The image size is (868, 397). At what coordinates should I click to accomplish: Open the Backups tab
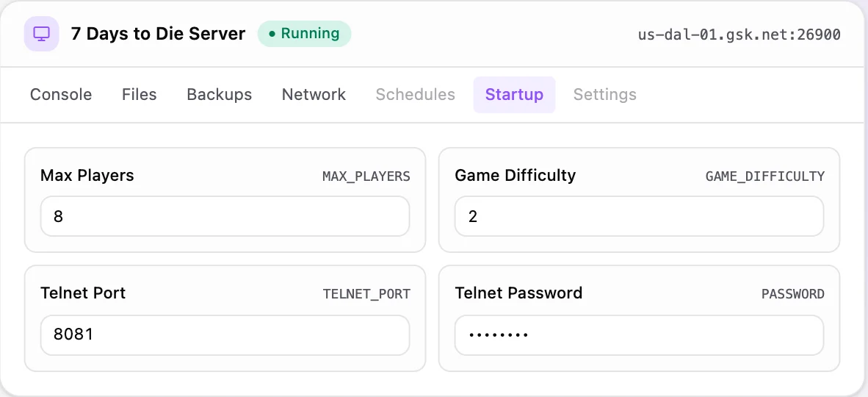coord(220,95)
